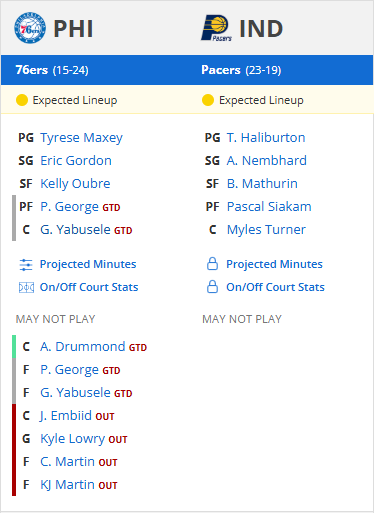Click the lock icon beside Pacers Projected Minutes
Viewport: 374px width, 513px height.
pyautogui.click(x=212, y=264)
